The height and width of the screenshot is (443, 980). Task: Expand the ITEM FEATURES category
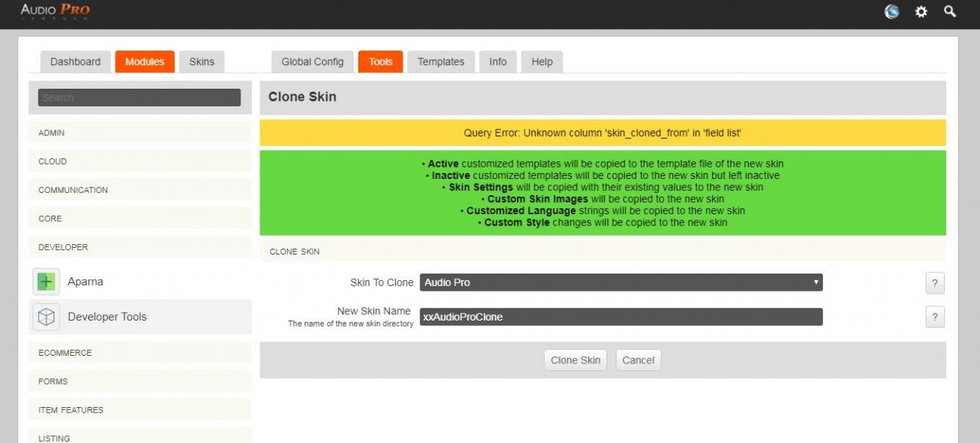coord(140,410)
